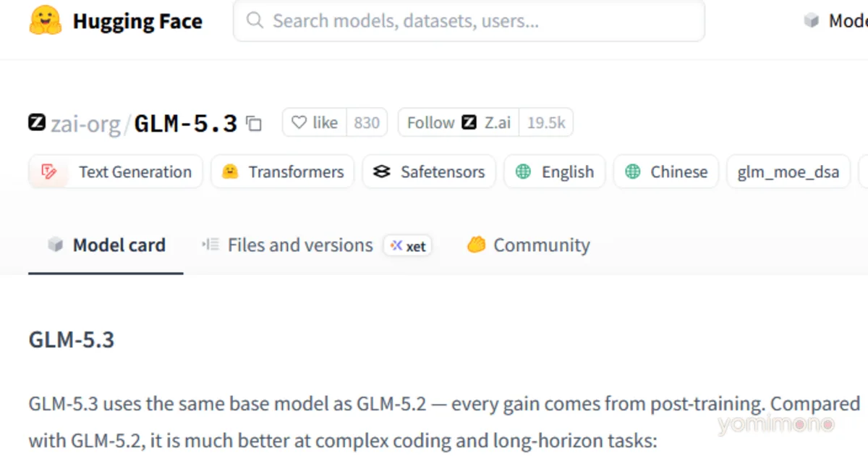View the 830 likes count

click(x=367, y=123)
